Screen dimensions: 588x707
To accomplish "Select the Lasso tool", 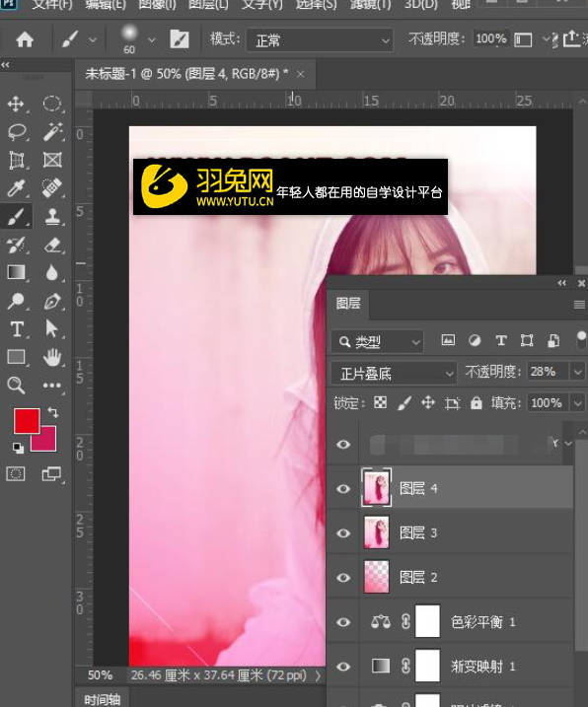I will (x=17, y=132).
